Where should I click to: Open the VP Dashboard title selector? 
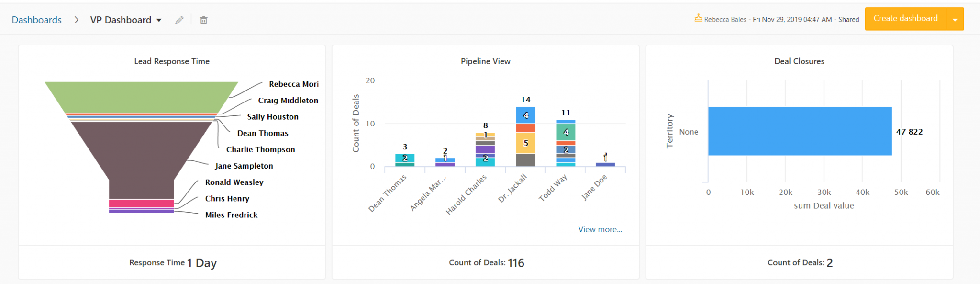tap(121, 20)
